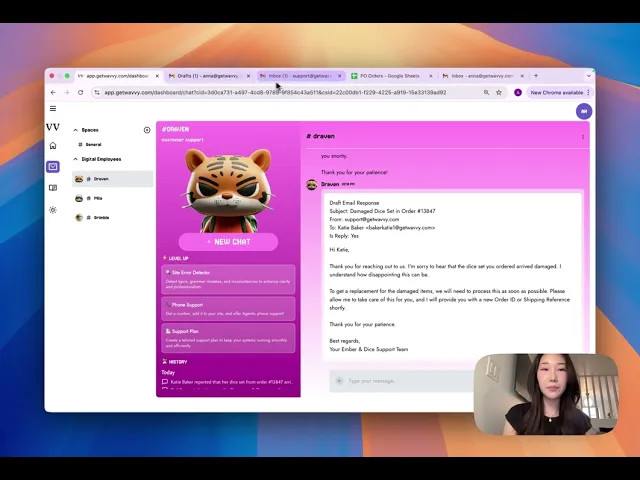Select Grimble digital employee
Screen dimensions: 640x480
[113, 218]
